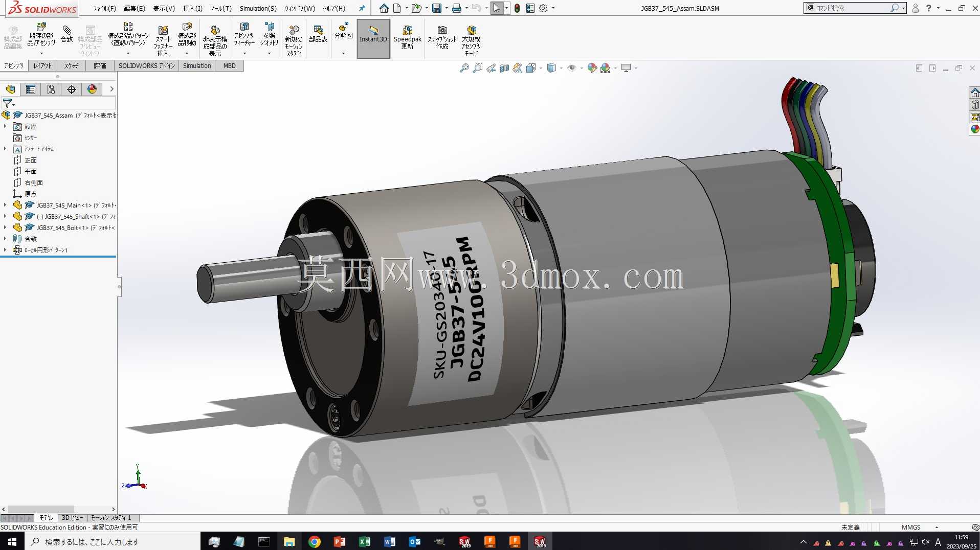Switch to the MBD tab

point(230,65)
